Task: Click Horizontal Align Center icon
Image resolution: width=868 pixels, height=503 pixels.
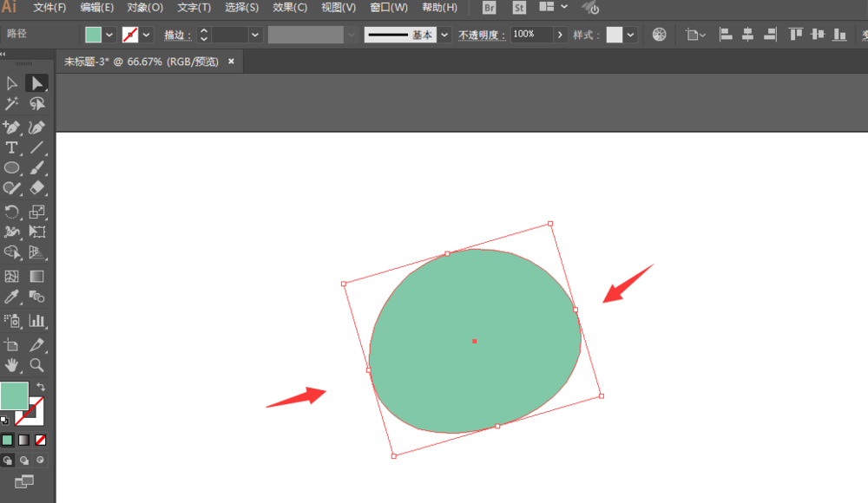Action: [x=747, y=35]
